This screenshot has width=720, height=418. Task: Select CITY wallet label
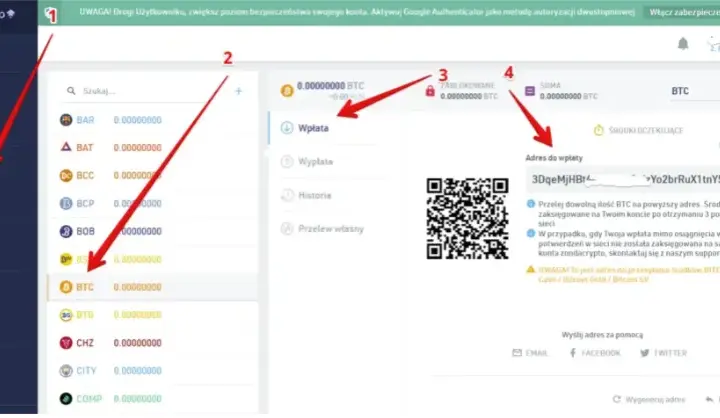(x=86, y=371)
